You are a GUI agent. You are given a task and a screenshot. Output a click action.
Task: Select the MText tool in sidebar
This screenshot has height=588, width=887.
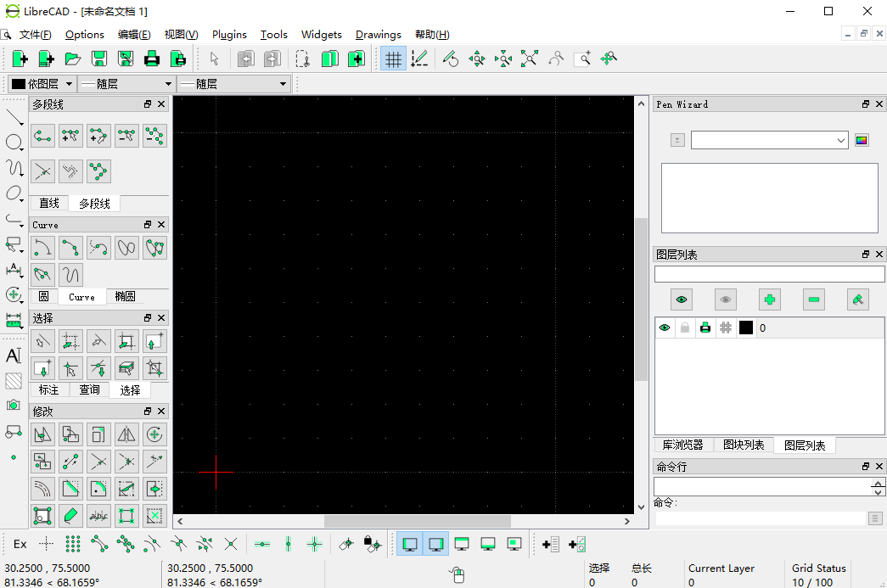tap(14, 356)
